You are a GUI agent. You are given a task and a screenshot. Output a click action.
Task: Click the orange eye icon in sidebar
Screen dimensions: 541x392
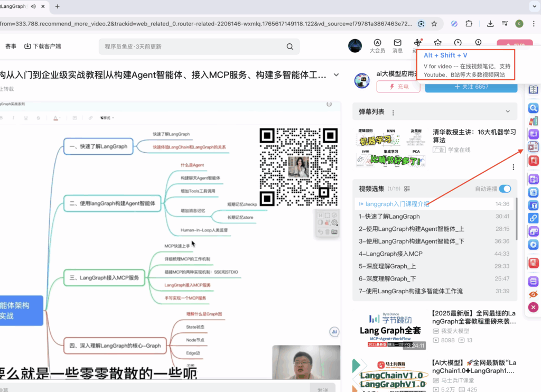click(533, 294)
